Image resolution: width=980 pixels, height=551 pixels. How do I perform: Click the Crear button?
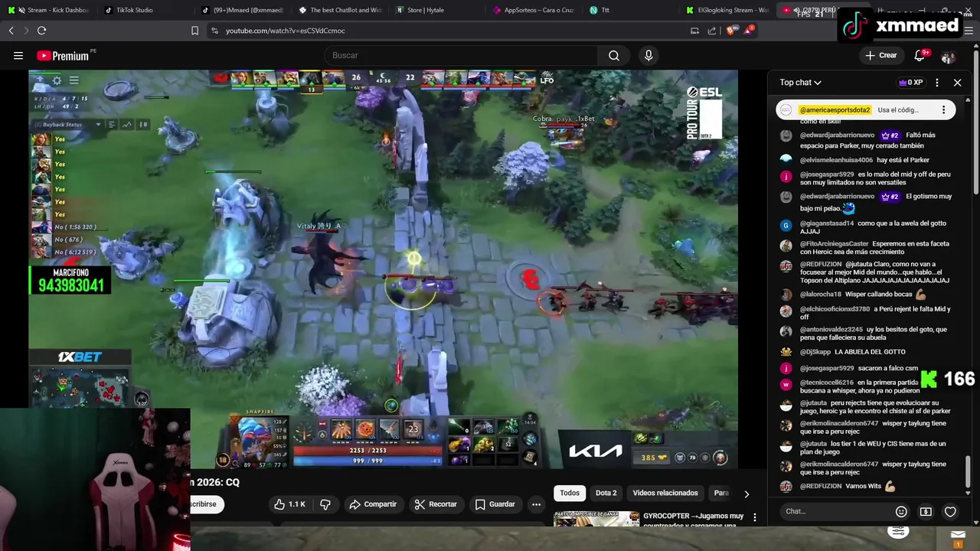pos(880,55)
